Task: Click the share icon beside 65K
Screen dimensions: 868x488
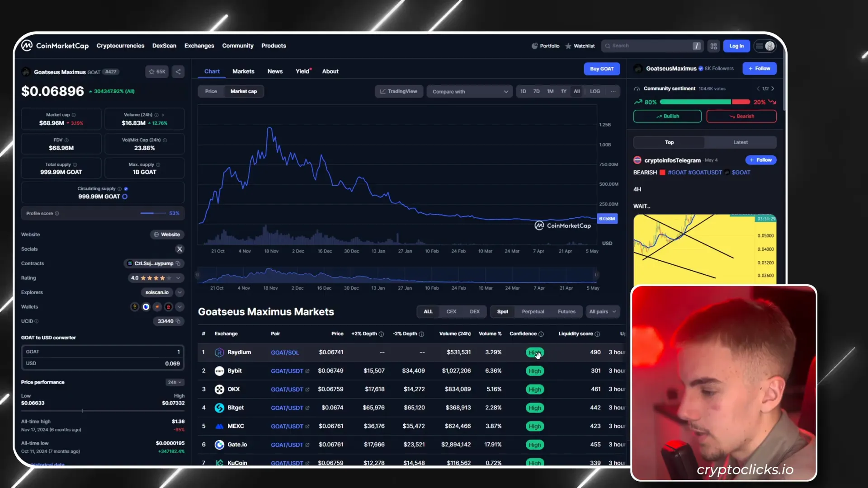Action: pos(178,72)
